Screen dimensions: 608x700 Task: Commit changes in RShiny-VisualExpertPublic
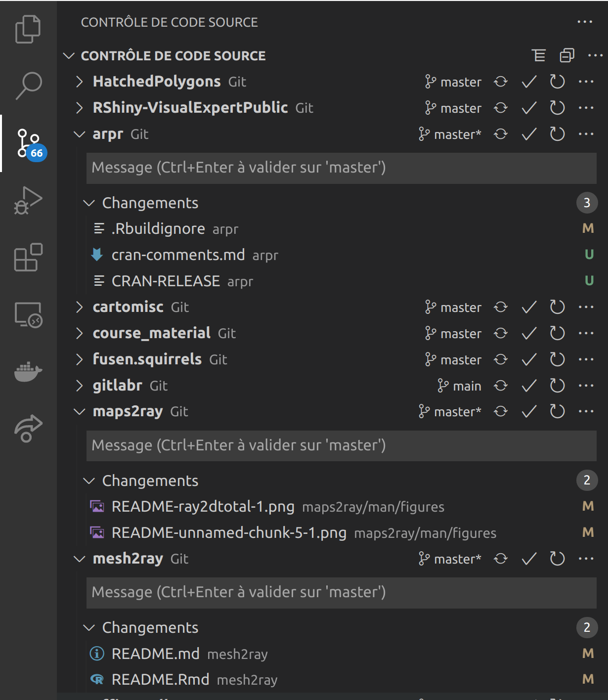tap(529, 108)
